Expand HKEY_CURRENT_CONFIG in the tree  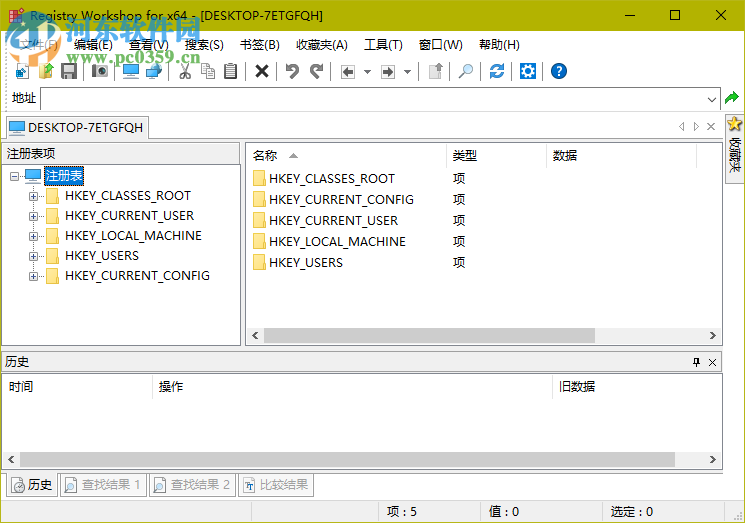point(33,276)
